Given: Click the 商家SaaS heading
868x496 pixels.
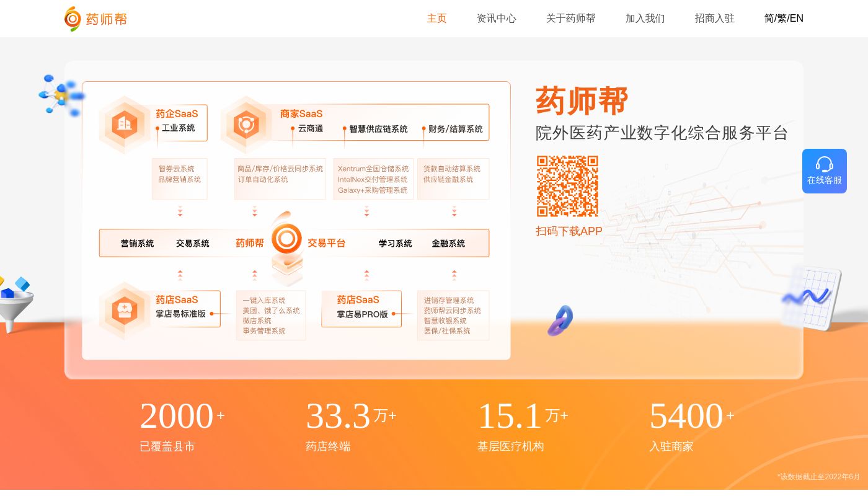Looking at the screenshot, I should point(301,113).
